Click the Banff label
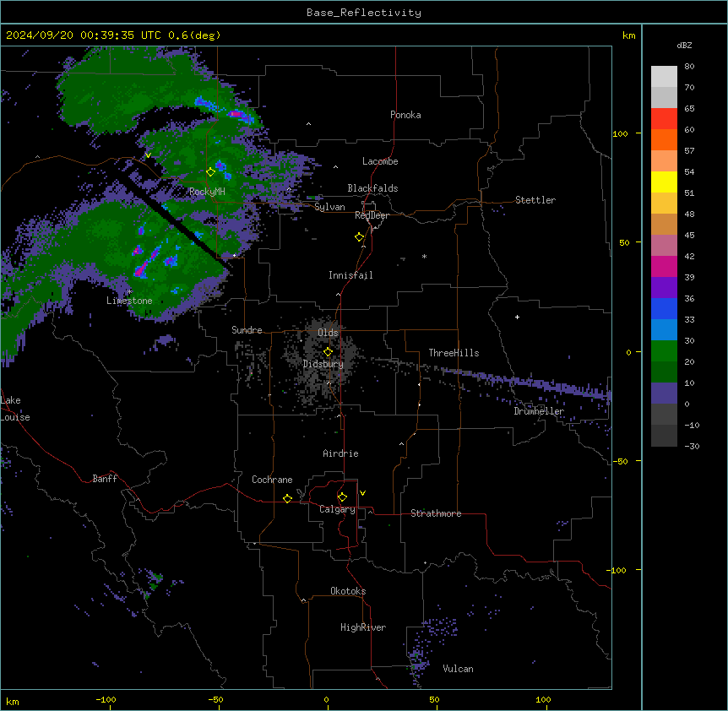This screenshot has width=728, height=711. point(105,479)
